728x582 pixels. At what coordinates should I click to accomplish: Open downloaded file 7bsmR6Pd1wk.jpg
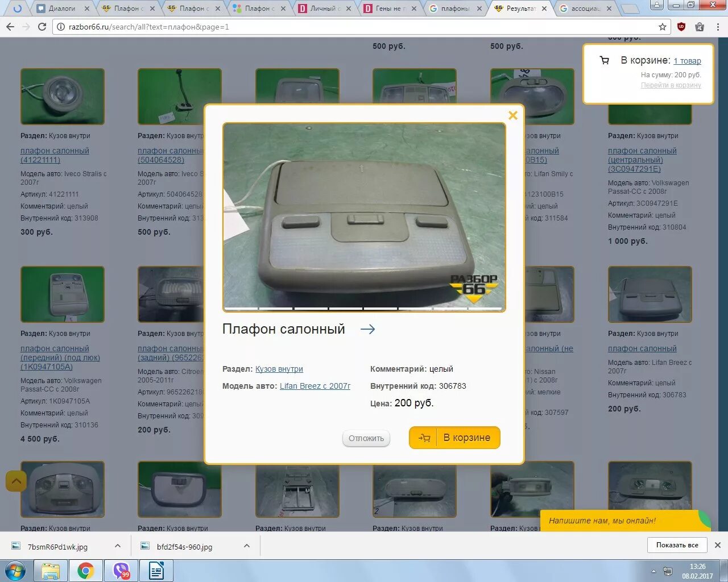point(57,547)
